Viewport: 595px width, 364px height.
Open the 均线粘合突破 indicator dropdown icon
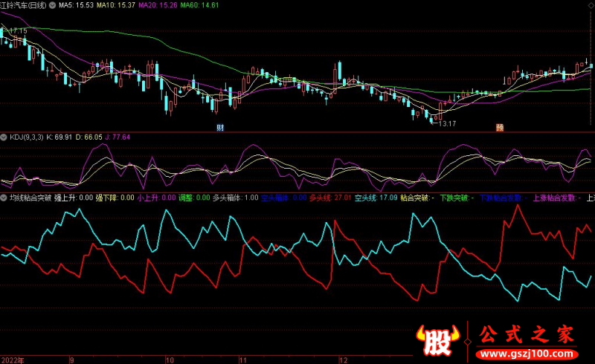pyautogui.click(x=4, y=198)
